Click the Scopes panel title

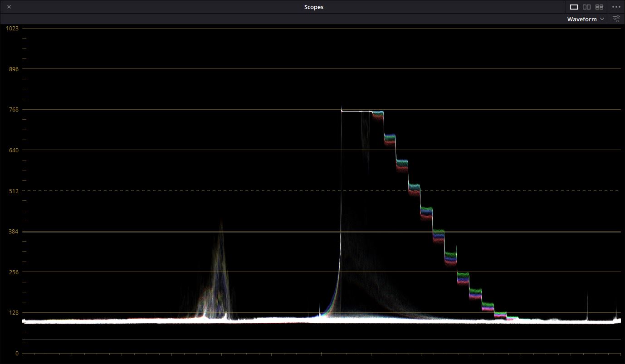click(314, 7)
